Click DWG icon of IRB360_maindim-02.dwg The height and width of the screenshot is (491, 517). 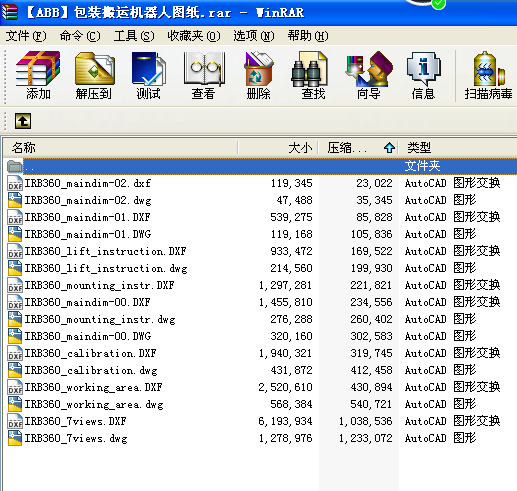tap(15, 200)
